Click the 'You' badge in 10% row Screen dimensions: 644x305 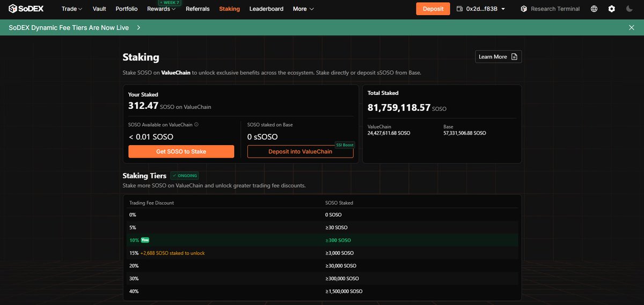click(145, 240)
